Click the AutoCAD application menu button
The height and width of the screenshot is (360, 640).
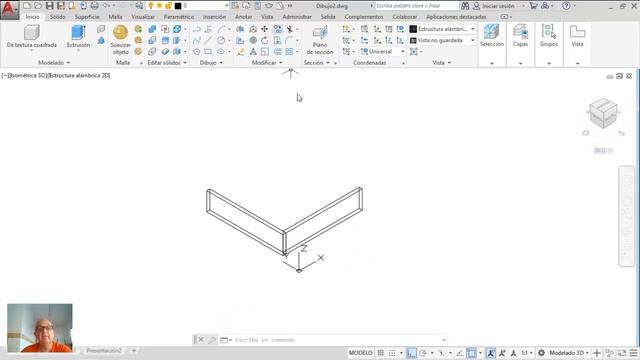point(9,9)
